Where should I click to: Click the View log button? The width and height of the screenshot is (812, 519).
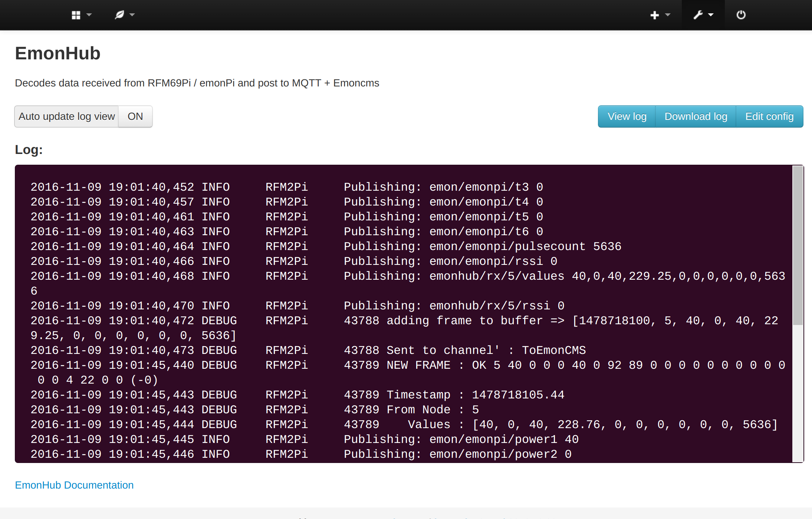[626, 116]
